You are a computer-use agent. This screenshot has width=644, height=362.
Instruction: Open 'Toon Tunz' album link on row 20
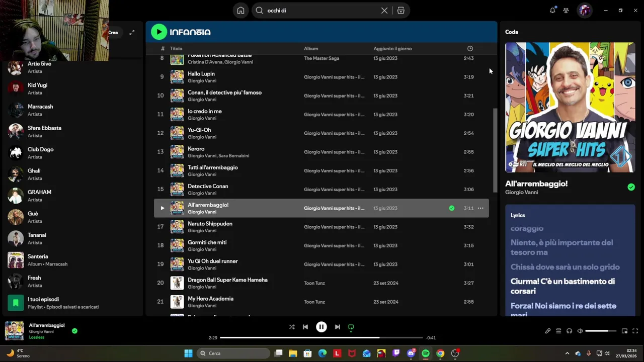click(x=314, y=283)
